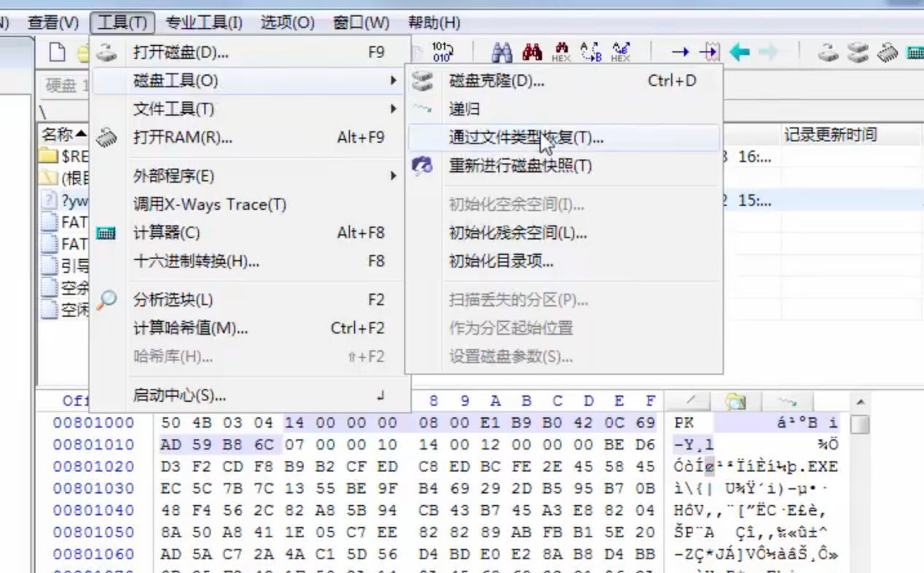Image resolution: width=924 pixels, height=573 pixels.
Task: Click the Replace Hex Values icon
Action: (620, 52)
